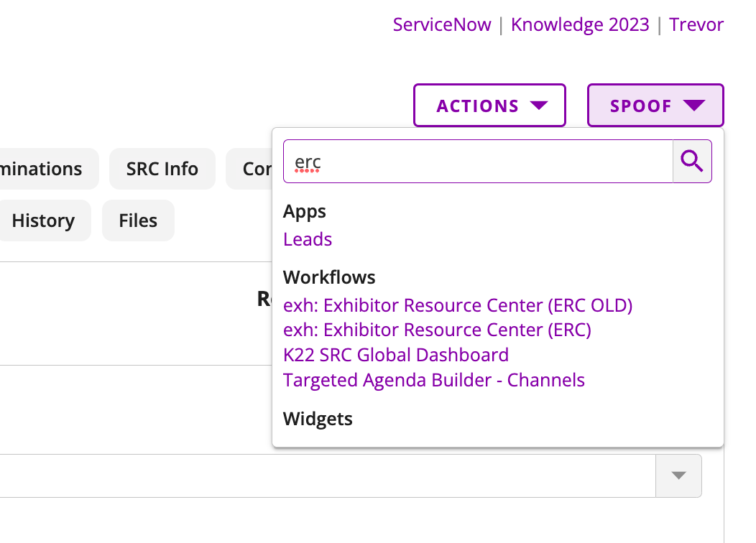Click into the search field containing "erc"

pos(477,162)
